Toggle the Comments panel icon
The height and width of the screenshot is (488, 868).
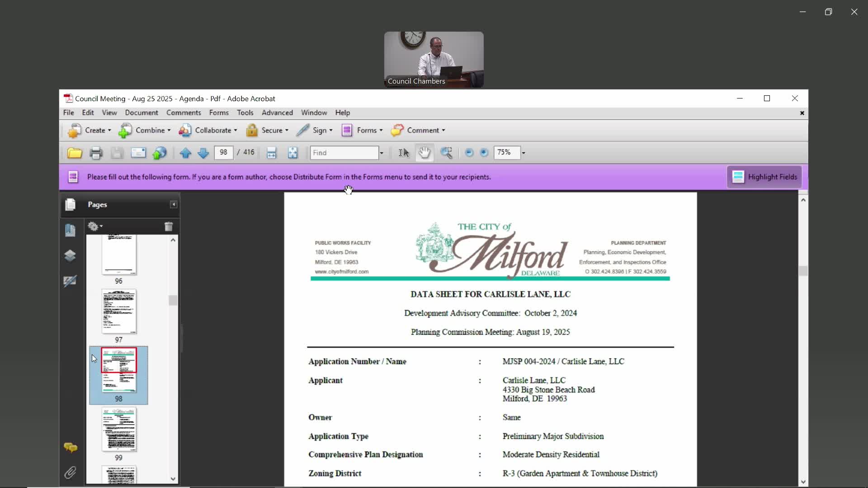(70, 447)
